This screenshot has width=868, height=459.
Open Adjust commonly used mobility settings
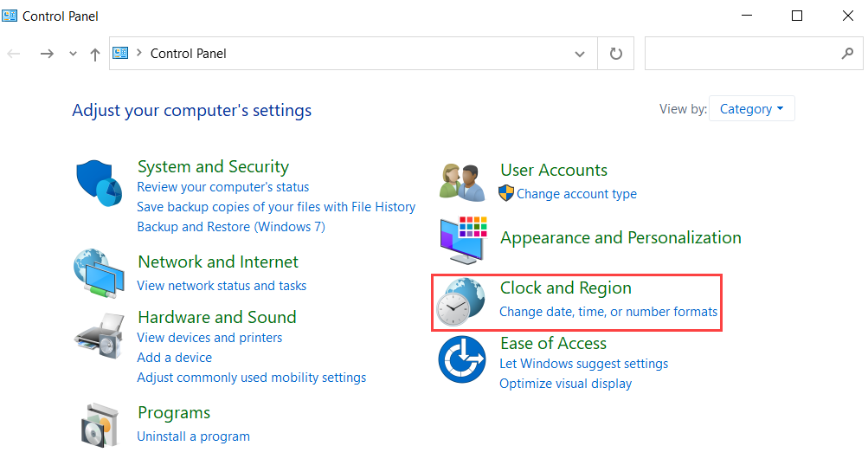click(x=251, y=378)
